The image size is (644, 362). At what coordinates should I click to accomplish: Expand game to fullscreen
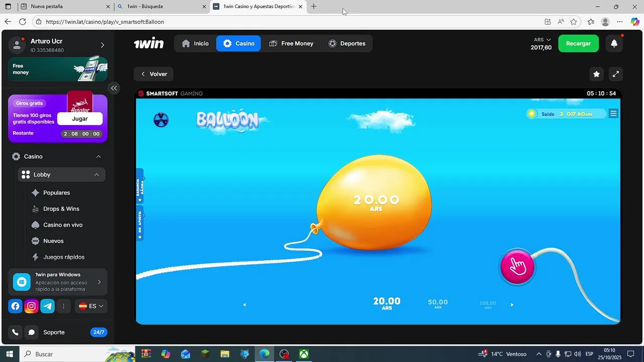click(x=616, y=74)
